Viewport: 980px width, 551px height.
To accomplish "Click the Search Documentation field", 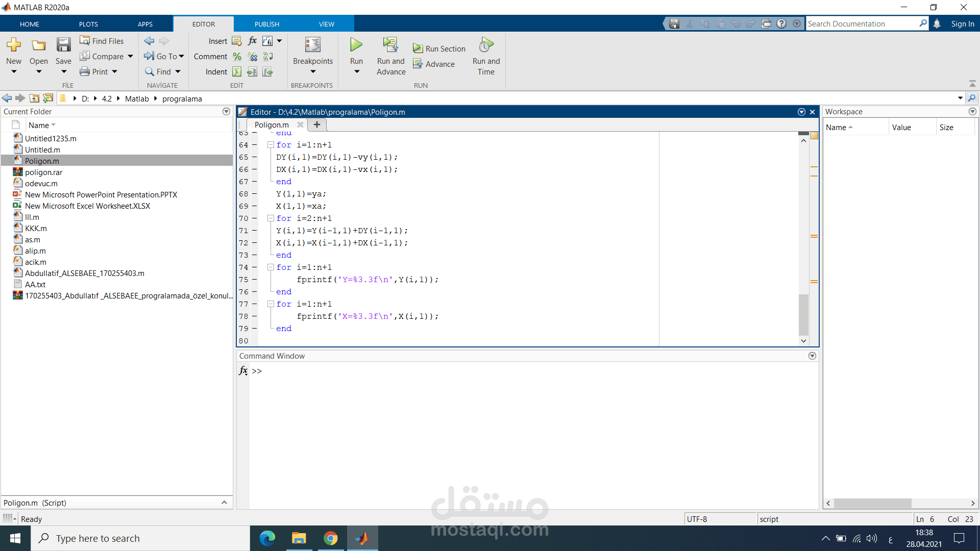I will click(x=862, y=24).
